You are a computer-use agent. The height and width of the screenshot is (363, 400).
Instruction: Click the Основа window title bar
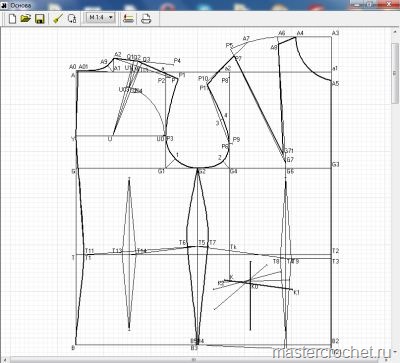point(200,5)
